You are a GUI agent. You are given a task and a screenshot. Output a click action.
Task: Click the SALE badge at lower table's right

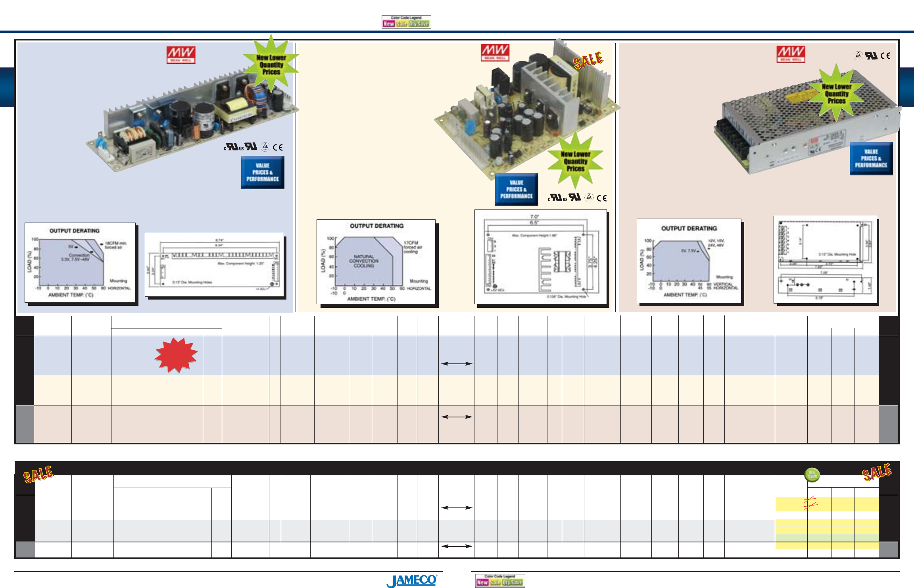click(877, 472)
